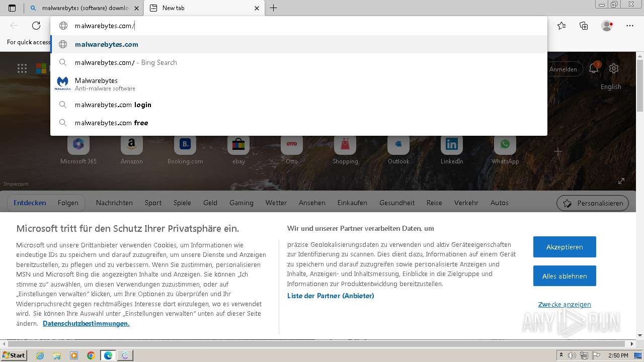This screenshot has height=362, width=644.
Task: Open the Autos category
Action: click(500, 203)
